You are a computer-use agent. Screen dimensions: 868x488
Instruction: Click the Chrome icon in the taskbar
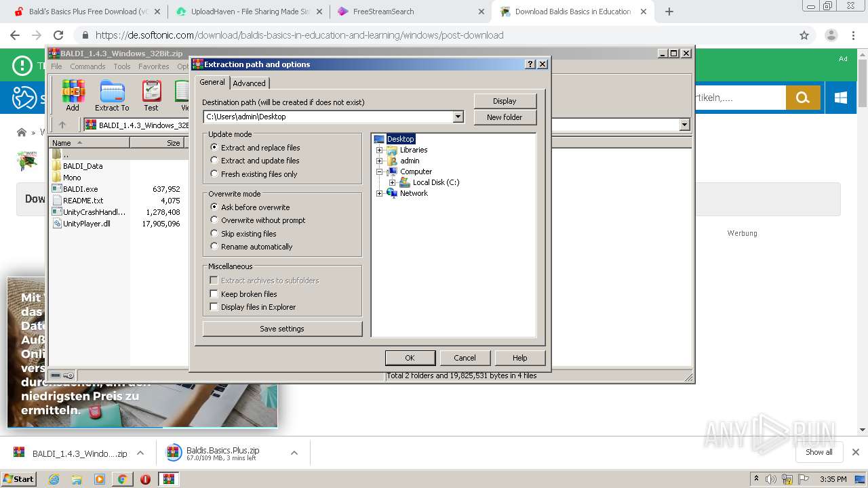pyautogui.click(x=122, y=479)
